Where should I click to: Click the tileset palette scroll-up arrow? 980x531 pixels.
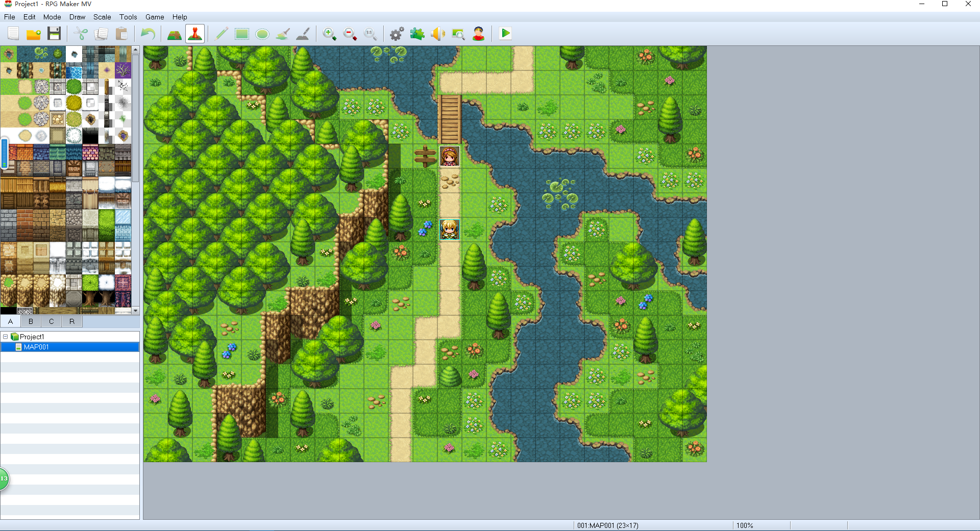(136, 49)
